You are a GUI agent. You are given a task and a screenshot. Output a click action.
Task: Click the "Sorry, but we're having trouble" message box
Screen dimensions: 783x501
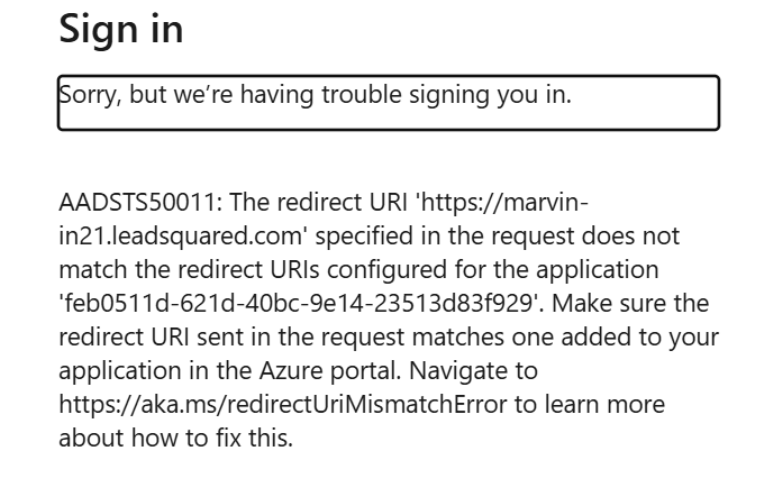(388, 103)
